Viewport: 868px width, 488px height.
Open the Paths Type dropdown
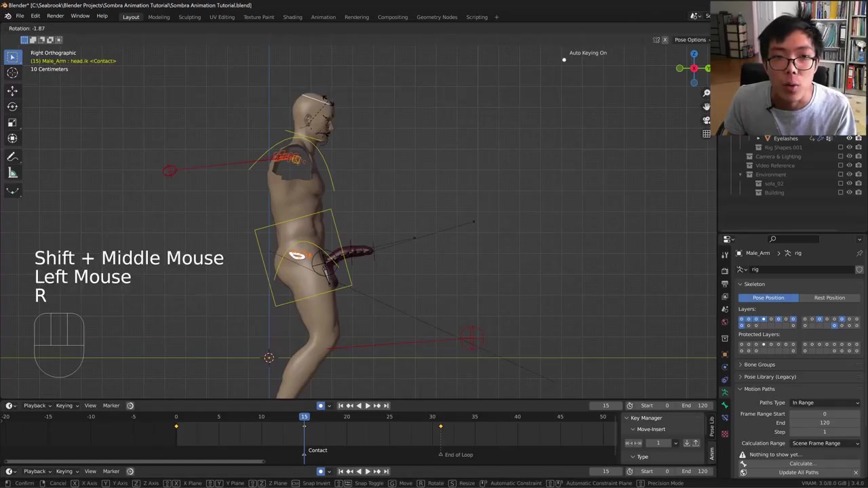coord(825,403)
